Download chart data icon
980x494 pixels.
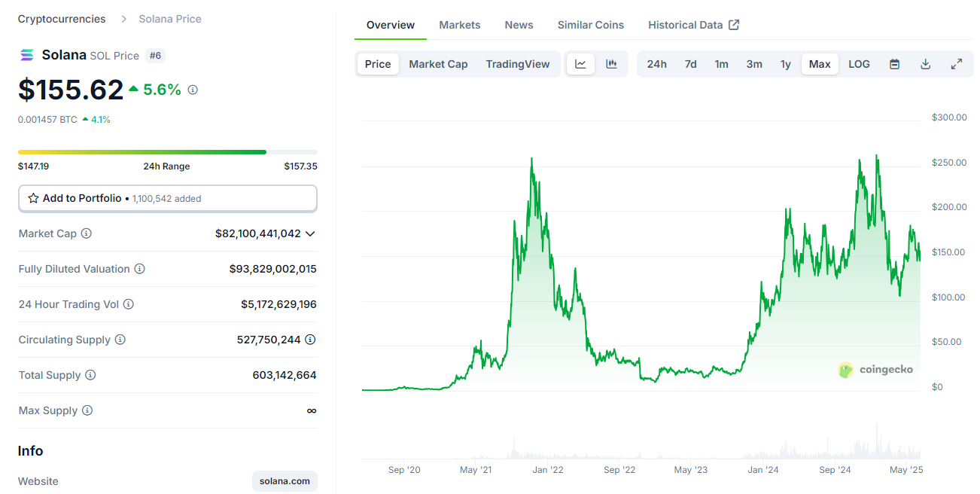pos(926,64)
